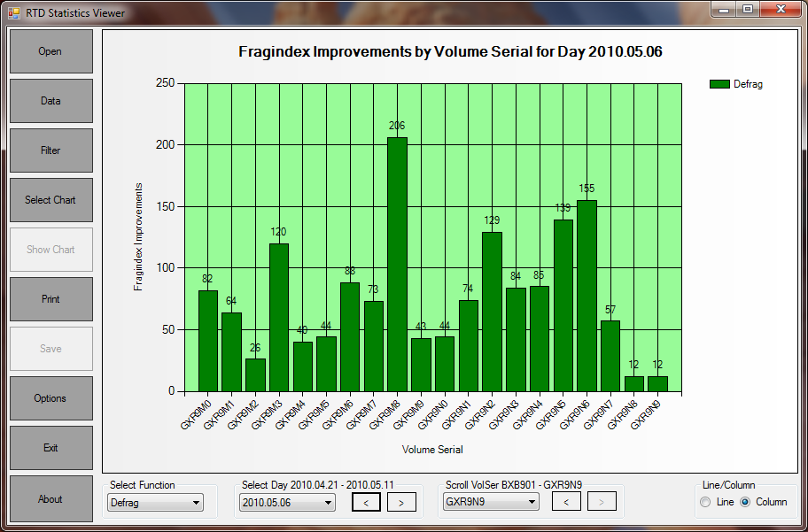This screenshot has width=808, height=532.
Task: Click the Select Chart button
Action: (x=50, y=200)
